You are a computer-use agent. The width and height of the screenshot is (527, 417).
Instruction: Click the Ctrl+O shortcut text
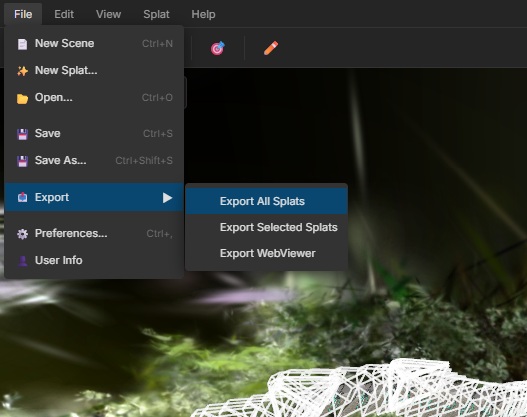pos(157,97)
